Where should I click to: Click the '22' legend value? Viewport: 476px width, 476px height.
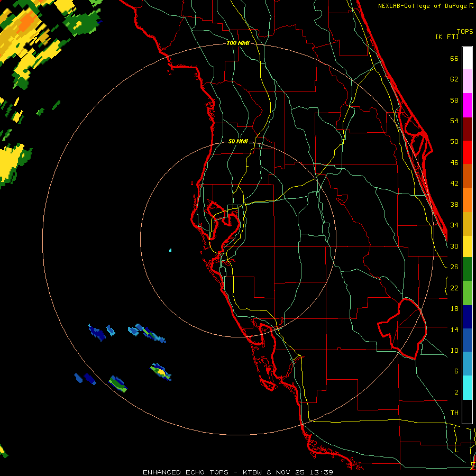(x=454, y=288)
